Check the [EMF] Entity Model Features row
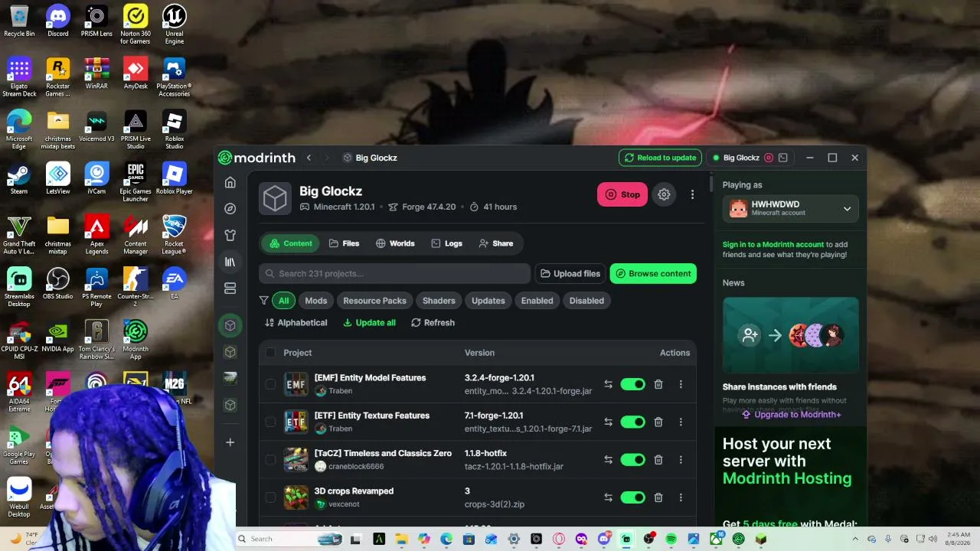The height and width of the screenshot is (551, 980). (x=270, y=384)
